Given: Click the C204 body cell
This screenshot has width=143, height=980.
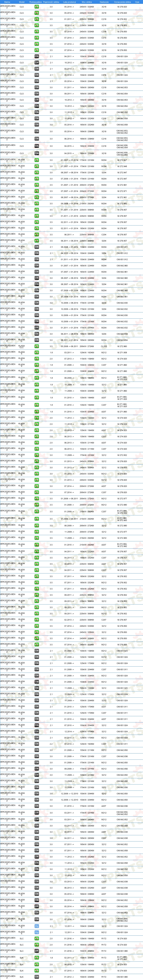Looking at the screenshot, I should (104, 235).
